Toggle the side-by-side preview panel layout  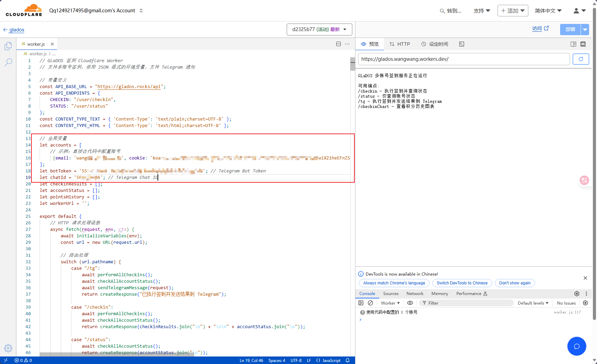pos(573,44)
